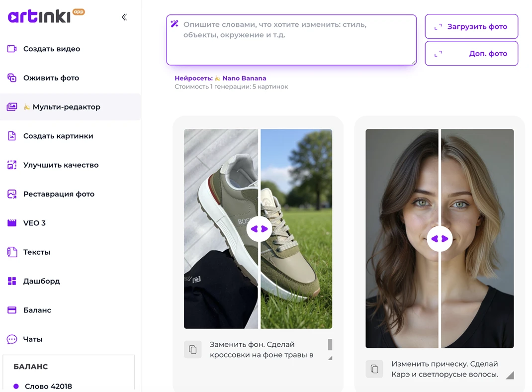The height and width of the screenshot is (392, 532).
Task: Click the sneaker before/after comparison slider handle
Action: [x=259, y=229]
